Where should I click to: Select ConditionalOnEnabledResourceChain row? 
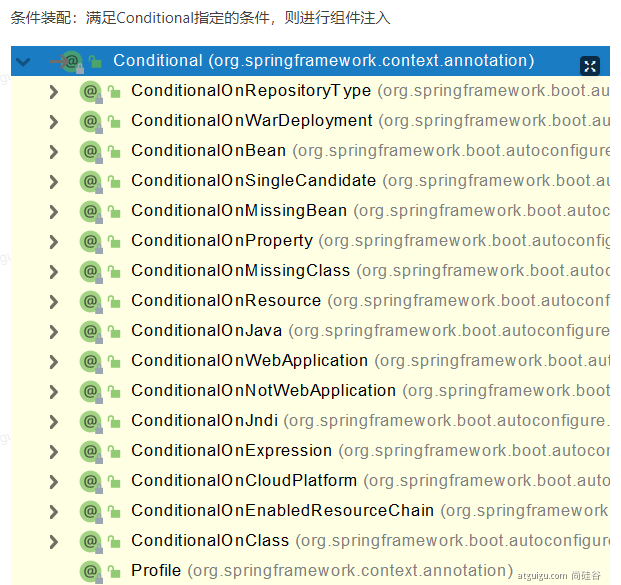[x=282, y=511]
